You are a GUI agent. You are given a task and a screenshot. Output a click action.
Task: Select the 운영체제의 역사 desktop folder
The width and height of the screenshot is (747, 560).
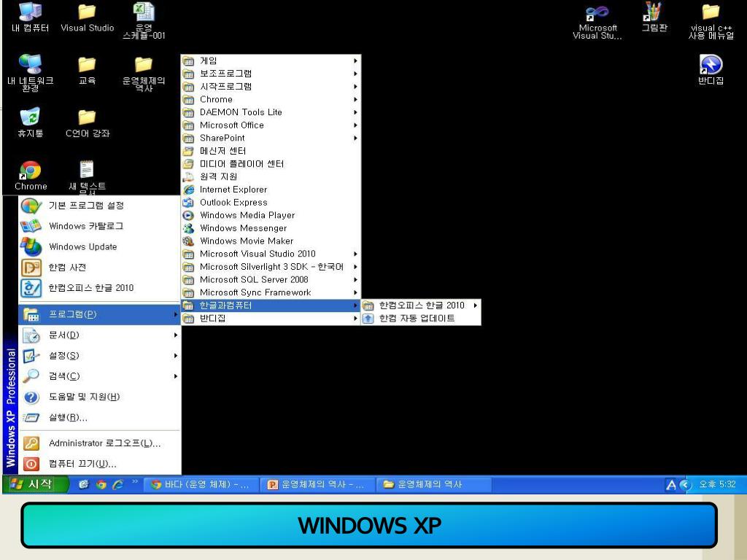144,74
